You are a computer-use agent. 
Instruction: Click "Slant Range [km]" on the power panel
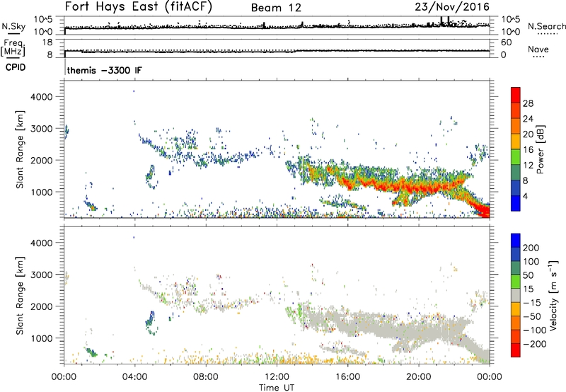tap(20, 149)
